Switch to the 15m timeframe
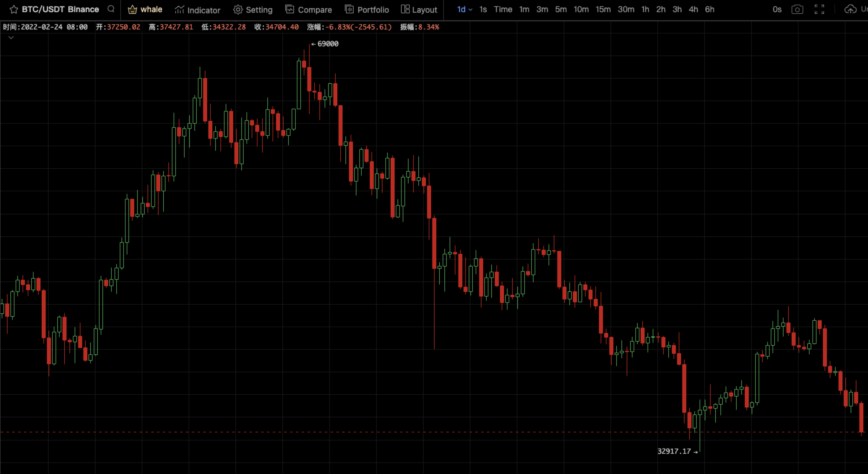The width and height of the screenshot is (868, 474). pos(603,10)
